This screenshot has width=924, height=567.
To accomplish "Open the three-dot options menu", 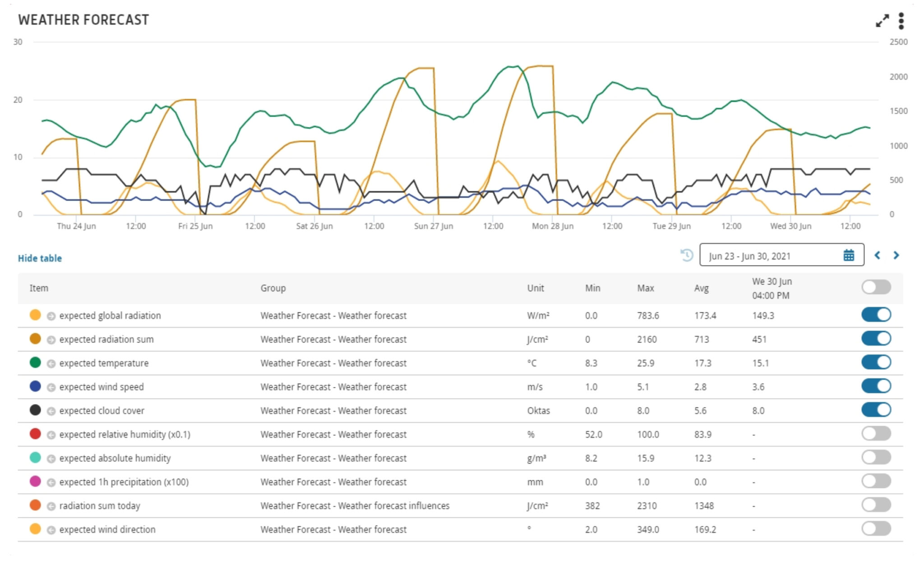I will (901, 21).
